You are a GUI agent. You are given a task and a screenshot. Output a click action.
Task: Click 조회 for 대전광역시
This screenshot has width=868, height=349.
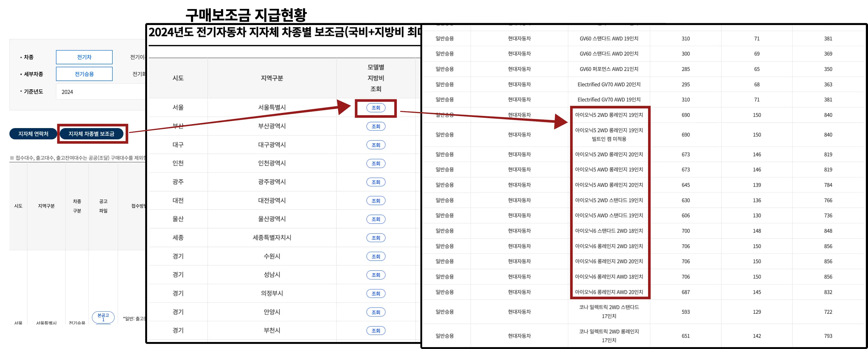(x=375, y=201)
